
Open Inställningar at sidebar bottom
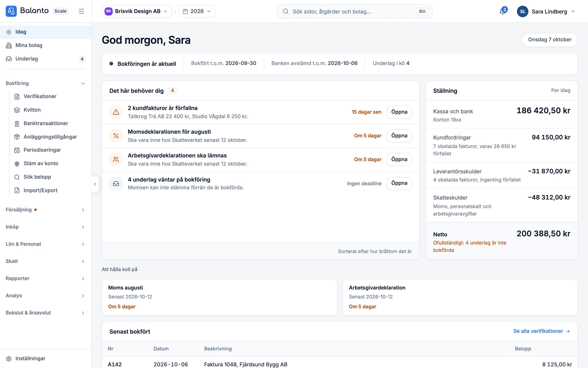click(46, 359)
